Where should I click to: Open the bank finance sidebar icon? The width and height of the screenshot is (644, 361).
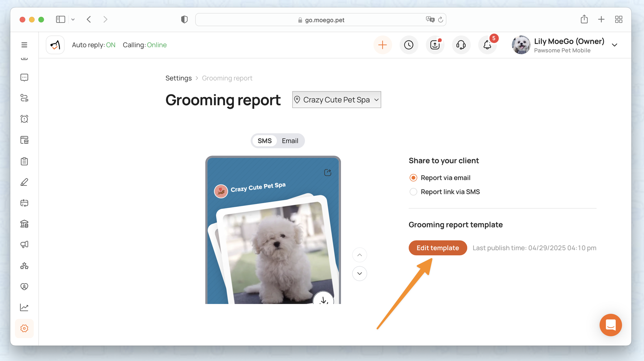(x=24, y=224)
